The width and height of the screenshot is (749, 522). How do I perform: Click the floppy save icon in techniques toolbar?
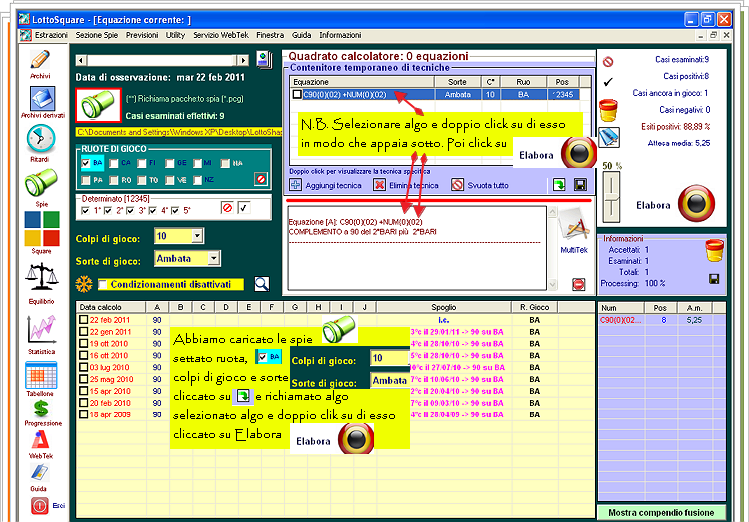click(x=580, y=185)
